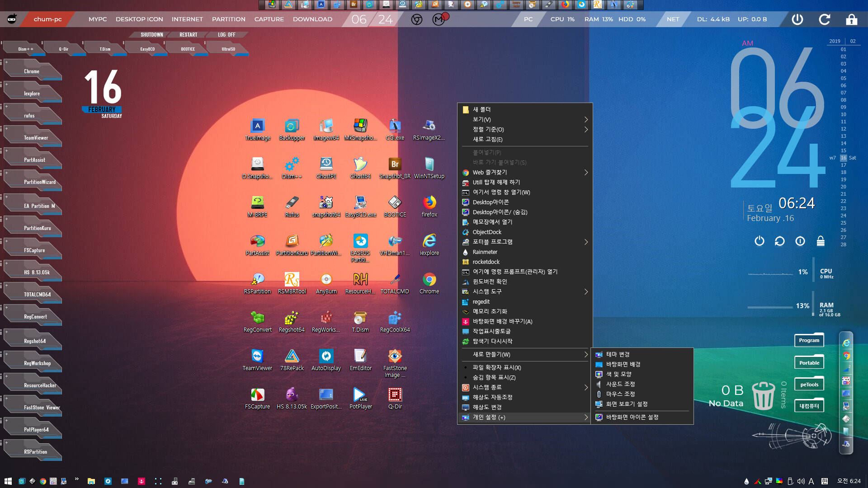Select the BOOTICE desktop icon
Viewport: 868px width, 488px height.
395,206
